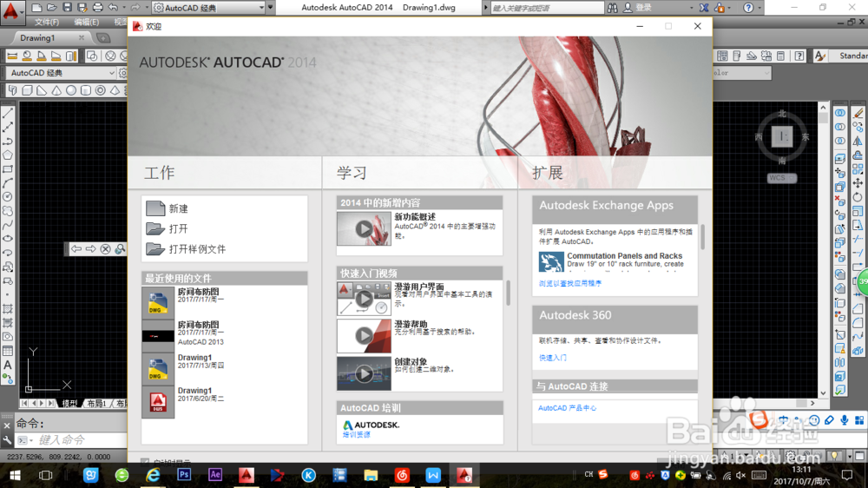
Task: Switch to the Drawing1 file tab
Action: pyautogui.click(x=37, y=37)
